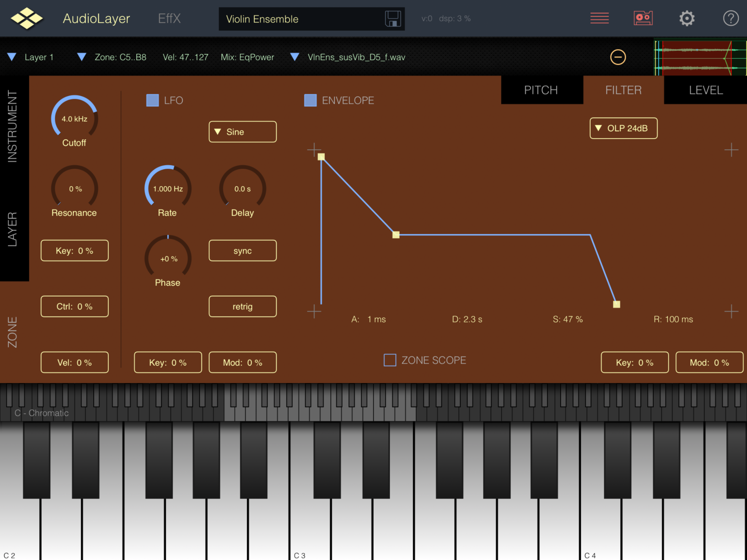The height and width of the screenshot is (560, 747).
Task: Switch to the PITCH tab
Action: pos(541,90)
